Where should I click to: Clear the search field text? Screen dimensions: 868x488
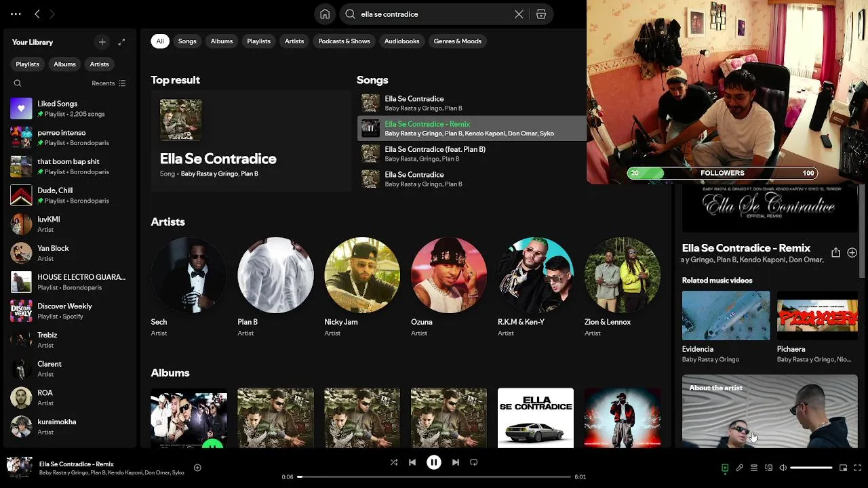(519, 14)
